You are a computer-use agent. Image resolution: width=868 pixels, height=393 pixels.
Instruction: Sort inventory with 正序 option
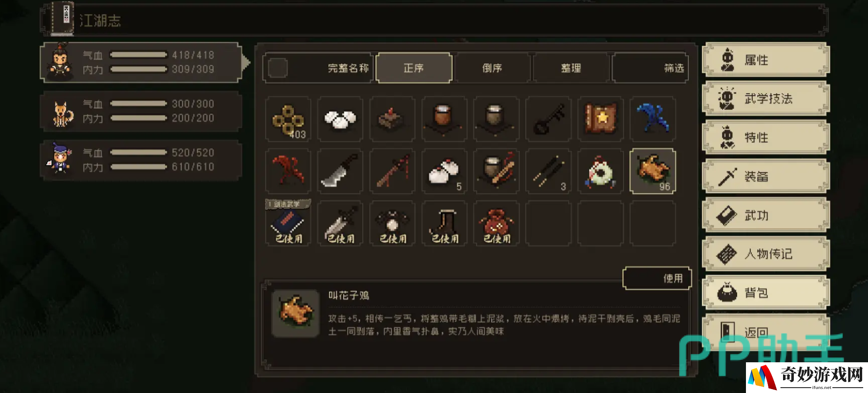(x=414, y=68)
